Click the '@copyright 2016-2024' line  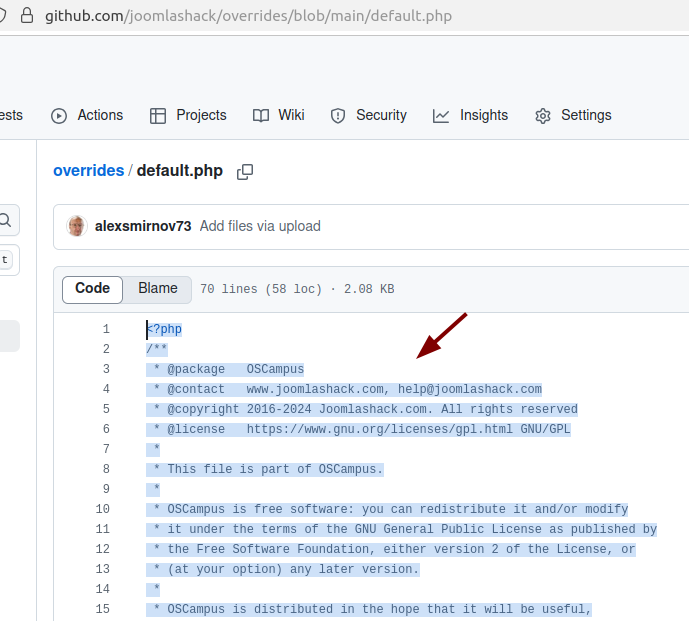pyautogui.click(x=362, y=409)
